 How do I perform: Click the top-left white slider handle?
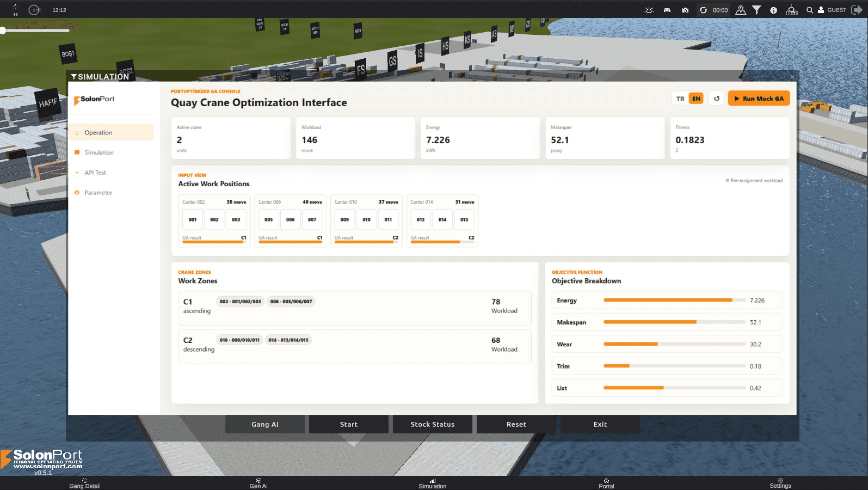click(x=3, y=30)
